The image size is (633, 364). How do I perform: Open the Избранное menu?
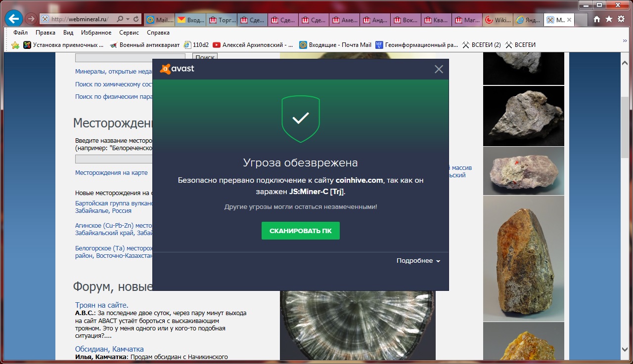96,33
